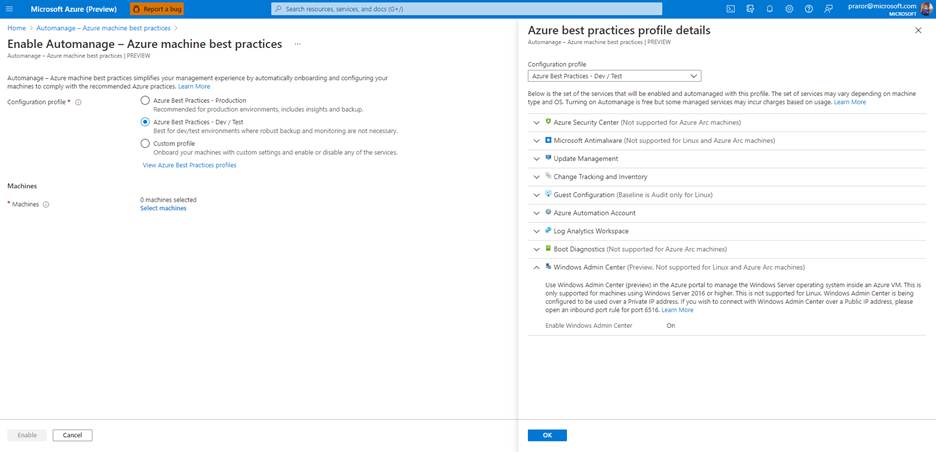Expand the Boot Diagnostics section
Screen dimensions: 936x452
coord(536,249)
